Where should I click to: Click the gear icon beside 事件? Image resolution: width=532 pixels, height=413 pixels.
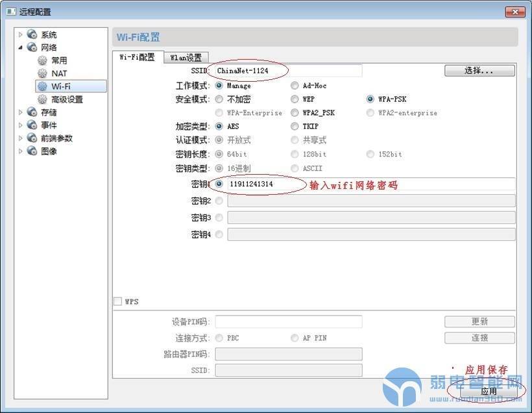32,125
